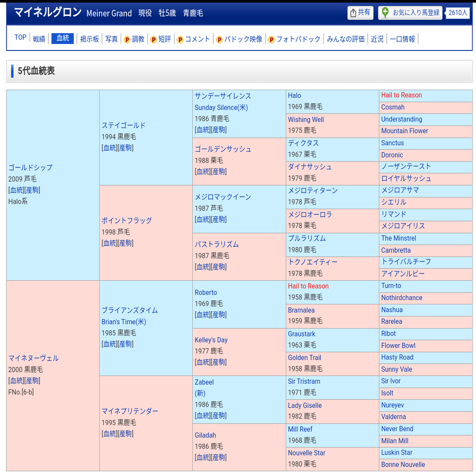
Task: Click 血統 link under ゴールドシップ
Action: coord(16,190)
